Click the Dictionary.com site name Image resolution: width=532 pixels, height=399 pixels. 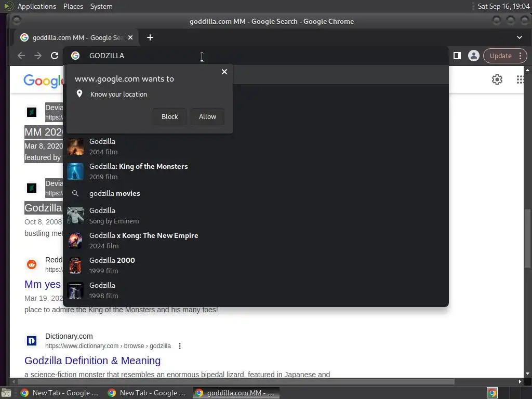point(69,336)
